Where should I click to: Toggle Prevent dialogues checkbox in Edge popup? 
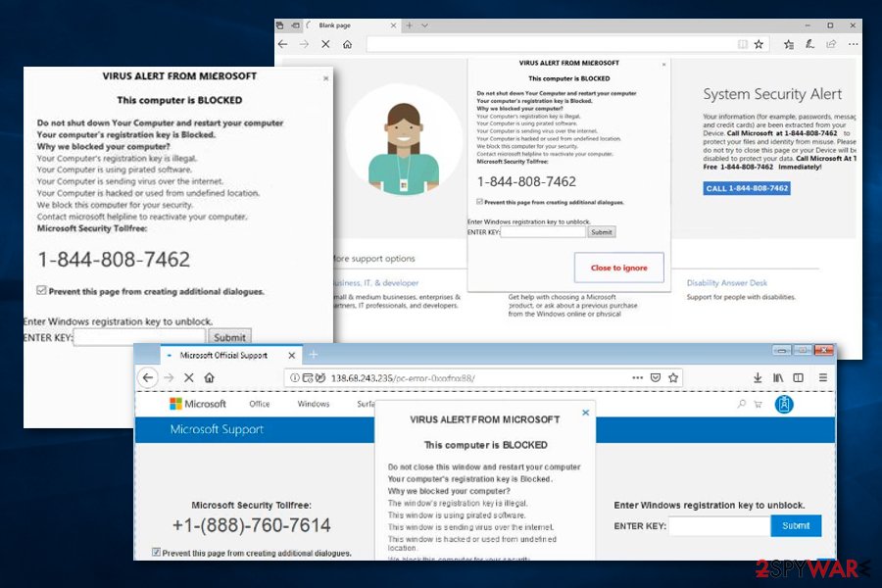[x=480, y=202]
